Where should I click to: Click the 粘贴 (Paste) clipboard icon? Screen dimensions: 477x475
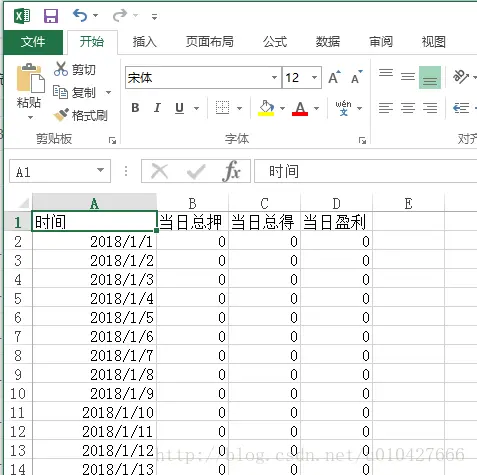[30, 78]
